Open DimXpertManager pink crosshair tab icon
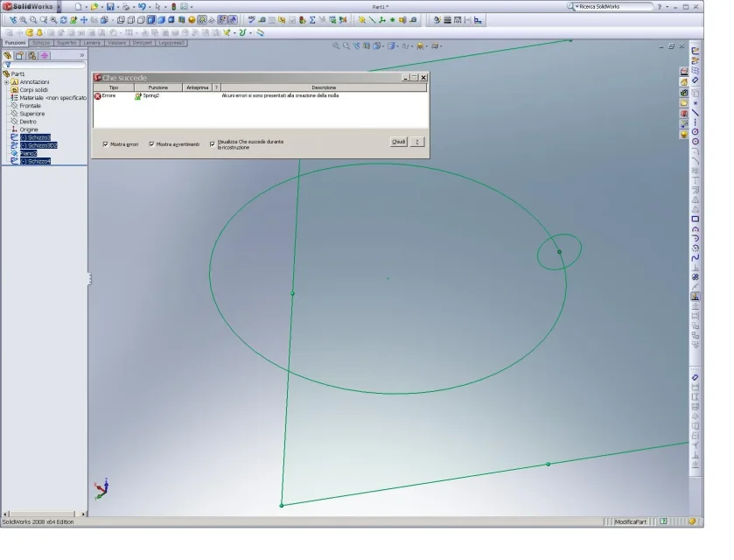Viewport: 734px width, 560px height. pyautogui.click(x=45, y=55)
